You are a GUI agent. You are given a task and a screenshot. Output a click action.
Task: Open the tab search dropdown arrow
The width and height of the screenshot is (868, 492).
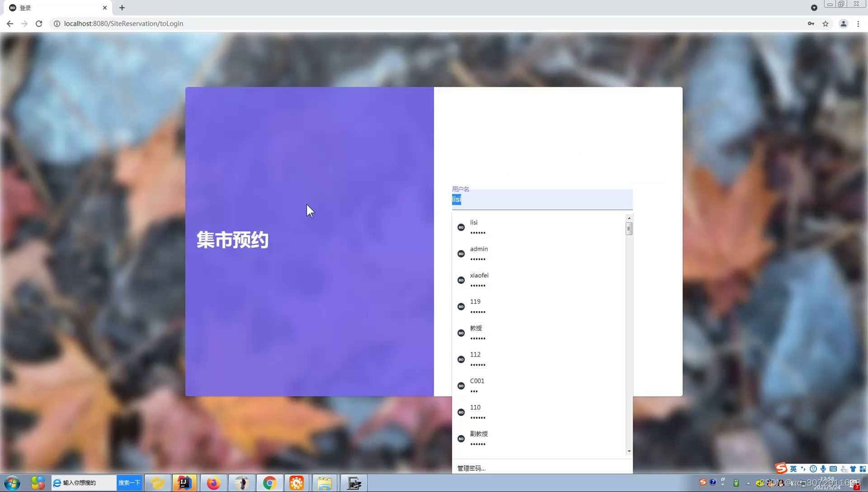point(814,8)
